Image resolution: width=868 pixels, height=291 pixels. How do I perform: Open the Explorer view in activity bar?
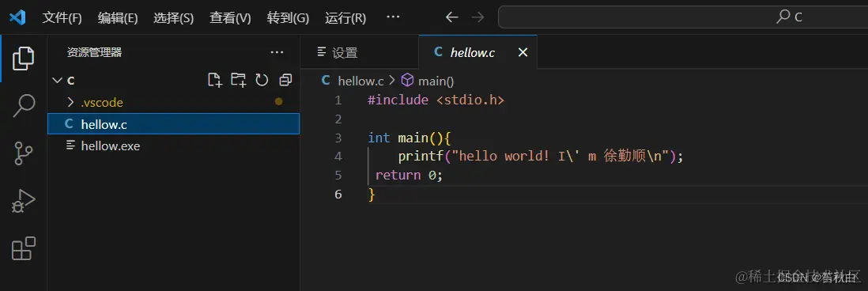click(23, 58)
